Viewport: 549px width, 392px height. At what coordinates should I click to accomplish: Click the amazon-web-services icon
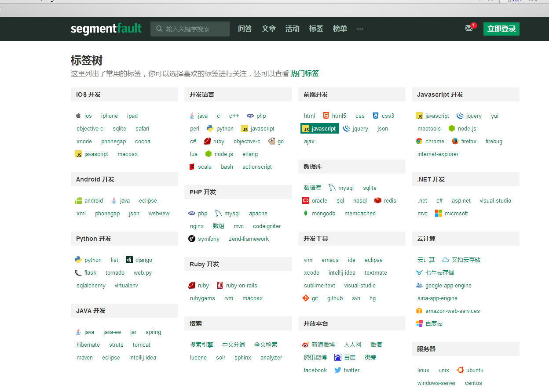click(419, 311)
